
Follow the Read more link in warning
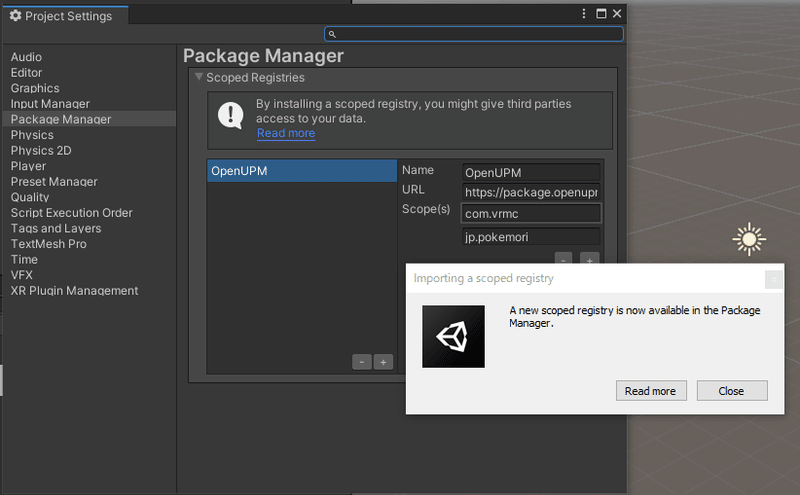click(286, 133)
